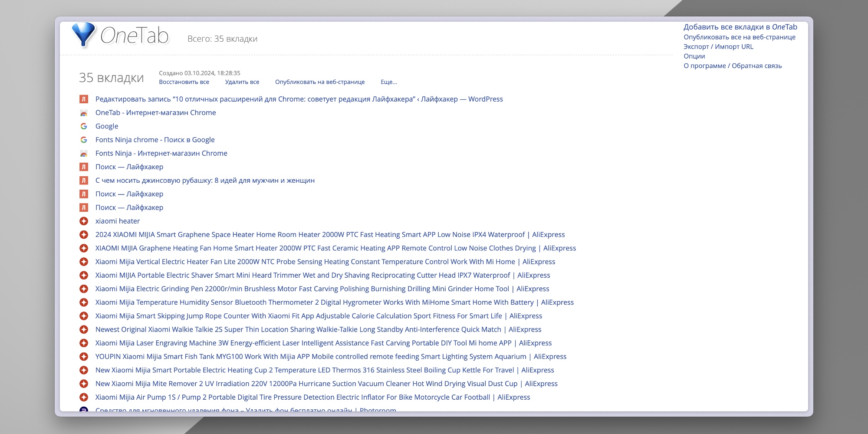This screenshot has width=868, height=434.
Task: Open YOUPIN Xiaomi Smart Fish Tank link
Action: click(331, 357)
